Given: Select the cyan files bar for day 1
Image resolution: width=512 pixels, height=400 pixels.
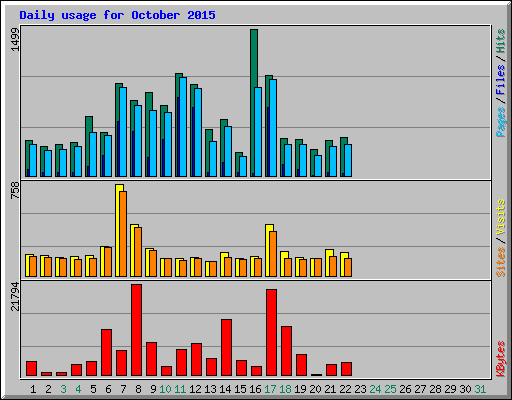Looking at the screenshot, I should pyautogui.click(x=33, y=160).
